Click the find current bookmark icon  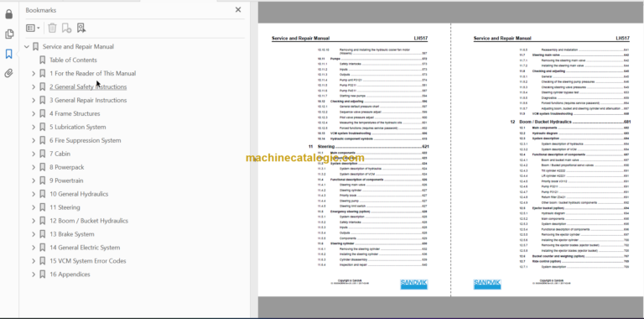point(81,28)
